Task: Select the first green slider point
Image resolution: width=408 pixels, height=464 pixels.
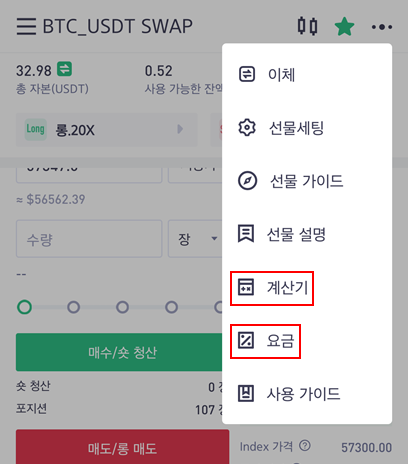Action: (x=24, y=307)
